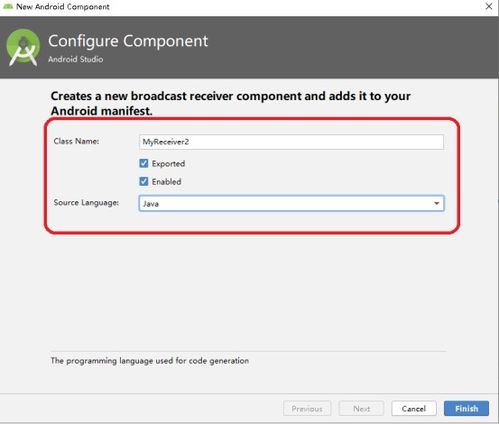
Task: Click the disabled Next button
Action: tap(361, 408)
